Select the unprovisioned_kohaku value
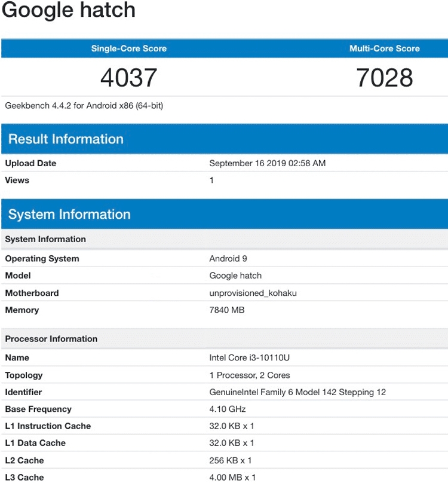 [253, 293]
